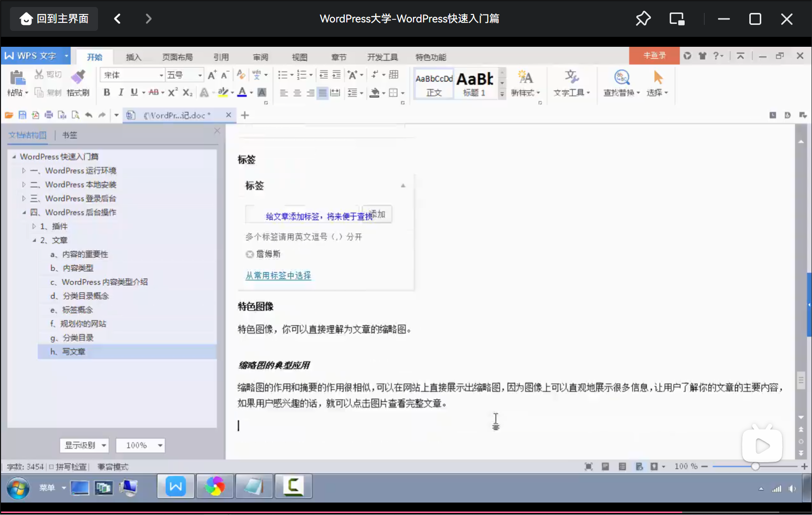Open the font name 宋体 dropdown
The width and height of the screenshot is (812, 515).
coord(161,75)
